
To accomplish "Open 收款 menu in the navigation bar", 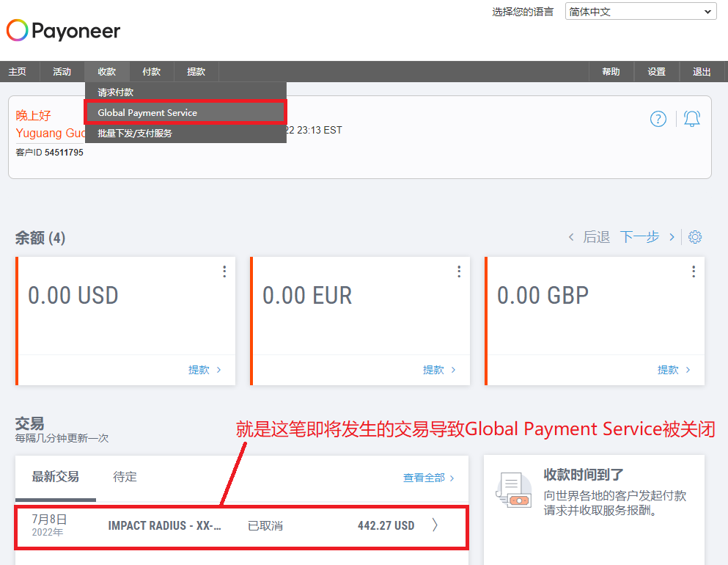I will coord(107,72).
